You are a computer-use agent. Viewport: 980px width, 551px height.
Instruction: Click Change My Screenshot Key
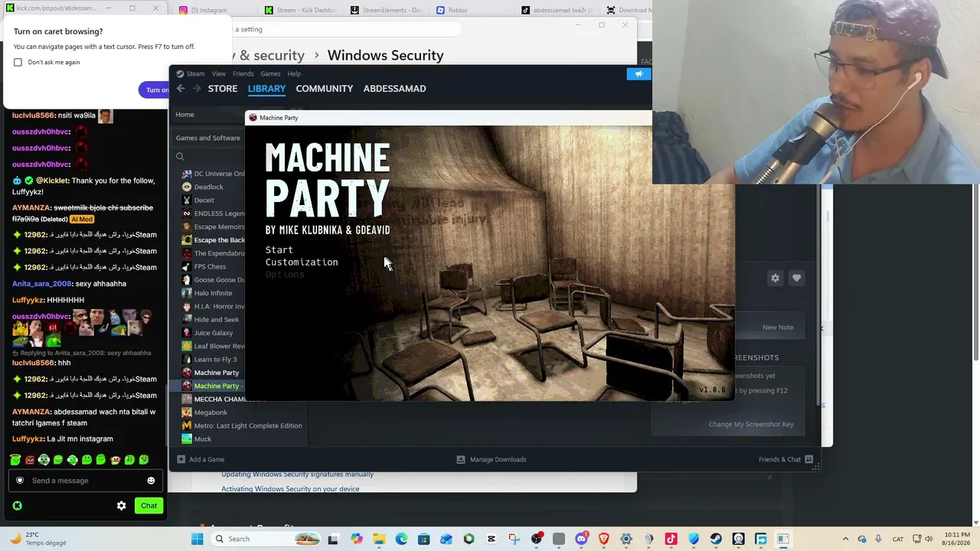(x=751, y=425)
